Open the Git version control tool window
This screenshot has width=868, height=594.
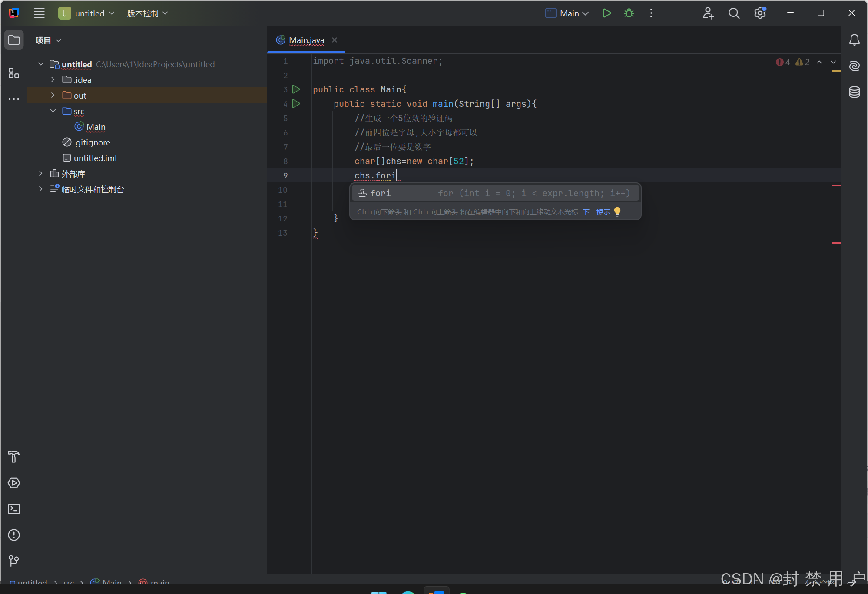pyautogui.click(x=14, y=561)
